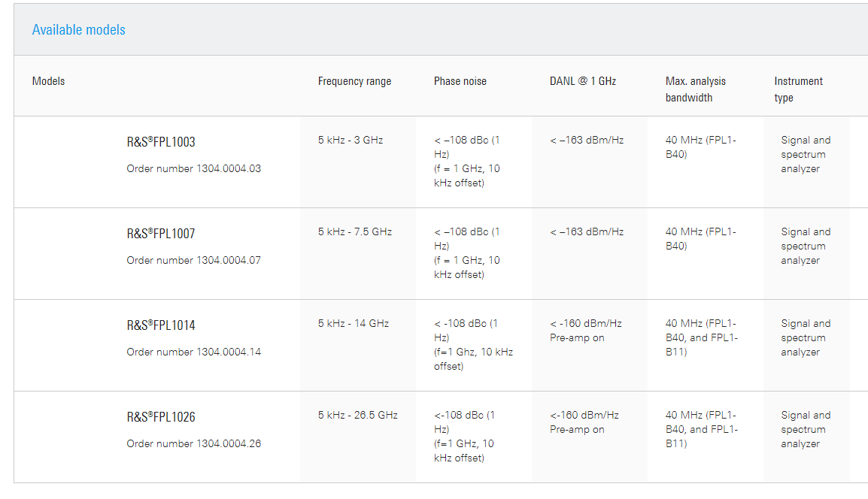Screen dimensions: 868x499
Task: Click the Frequency range column header
Action: point(354,81)
